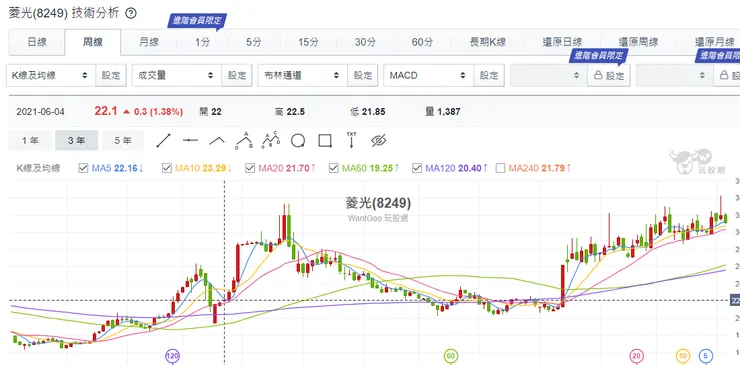Click the pink 20 marker on the chart axis
Screen dimensions: 740x365
point(637,357)
